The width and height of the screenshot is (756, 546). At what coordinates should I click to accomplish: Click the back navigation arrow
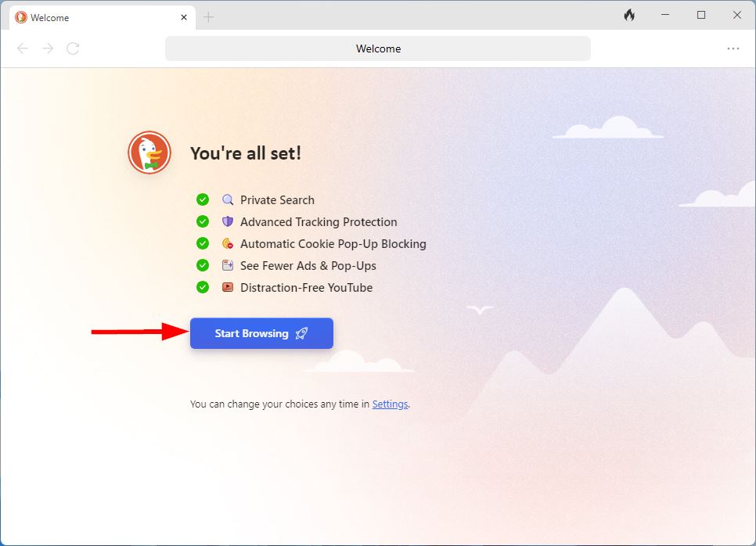pyautogui.click(x=22, y=48)
